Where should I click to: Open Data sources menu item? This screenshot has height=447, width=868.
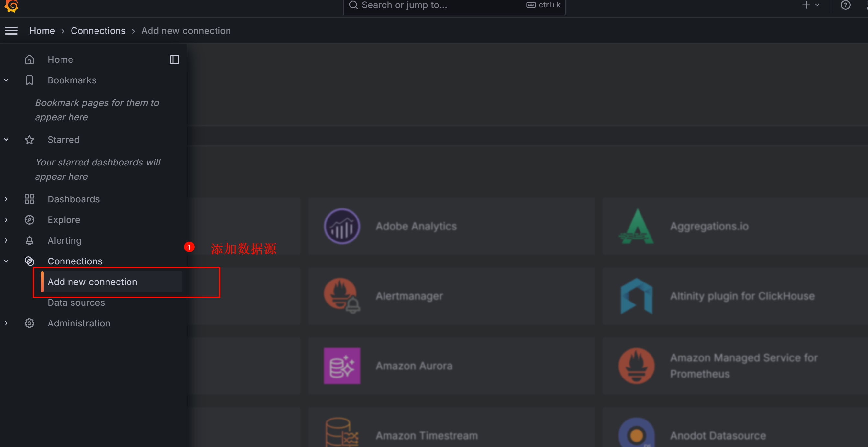click(76, 303)
